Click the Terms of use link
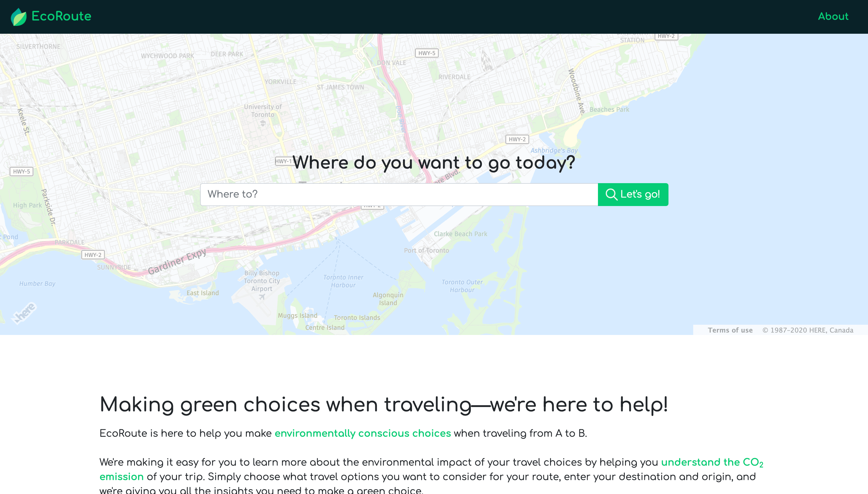This screenshot has height=494, width=868. pyautogui.click(x=730, y=330)
